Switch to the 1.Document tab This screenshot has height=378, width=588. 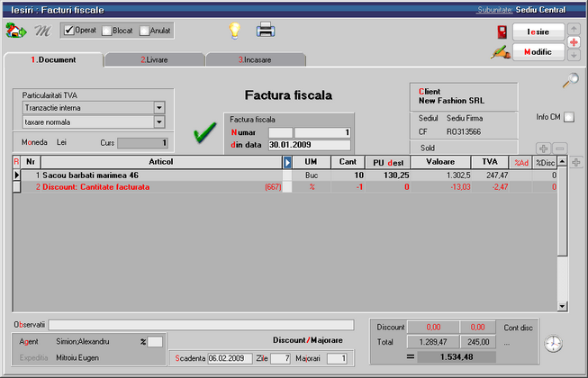click(54, 60)
